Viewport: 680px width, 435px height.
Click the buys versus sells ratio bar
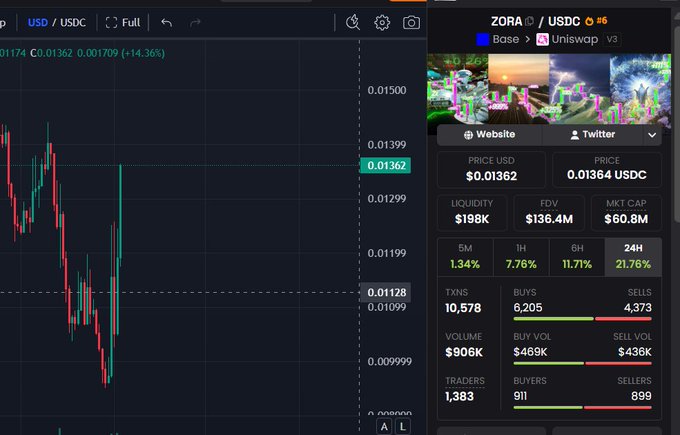[582, 319]
